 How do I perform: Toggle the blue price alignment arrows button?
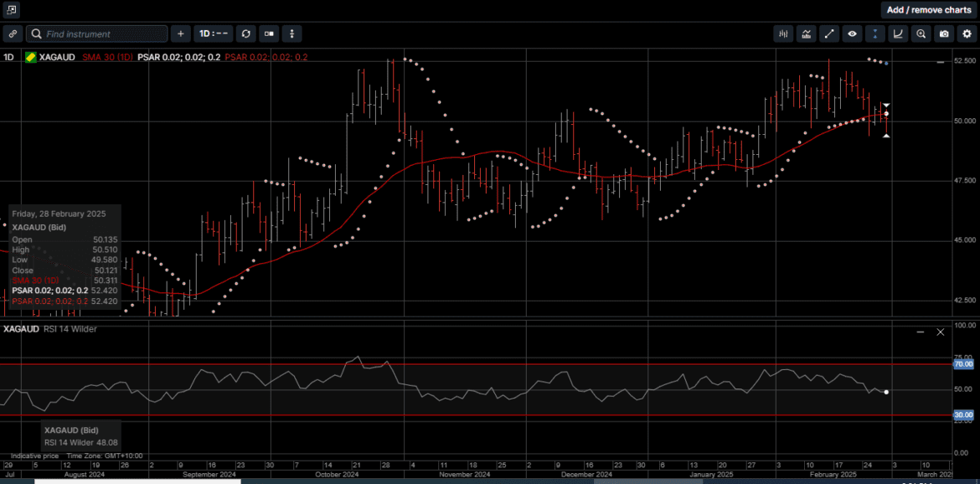tap(874, 34)
